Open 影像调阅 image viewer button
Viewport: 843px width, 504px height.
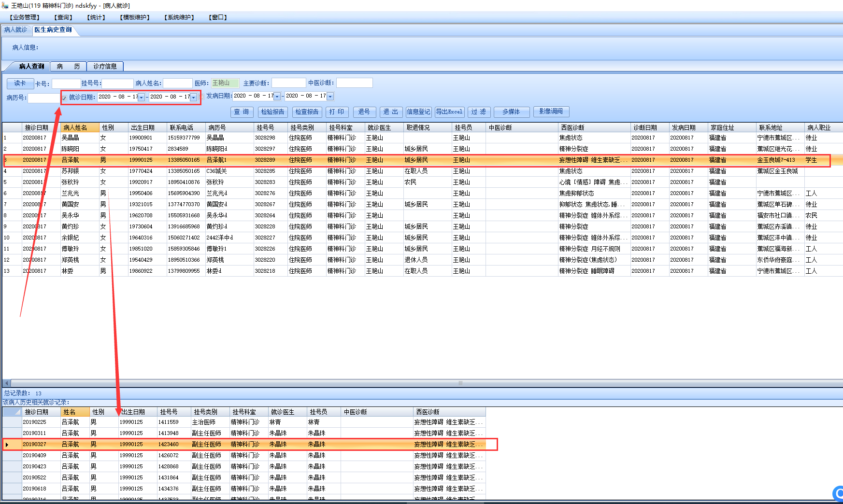551,112
